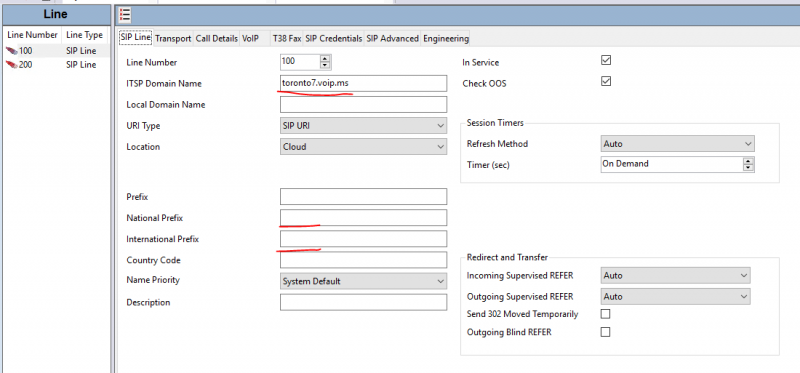Open the Outgoing Supervised REFER dropdown
Image resolution: width=800 pixels, height=373 pixels.
pos(676,296)
